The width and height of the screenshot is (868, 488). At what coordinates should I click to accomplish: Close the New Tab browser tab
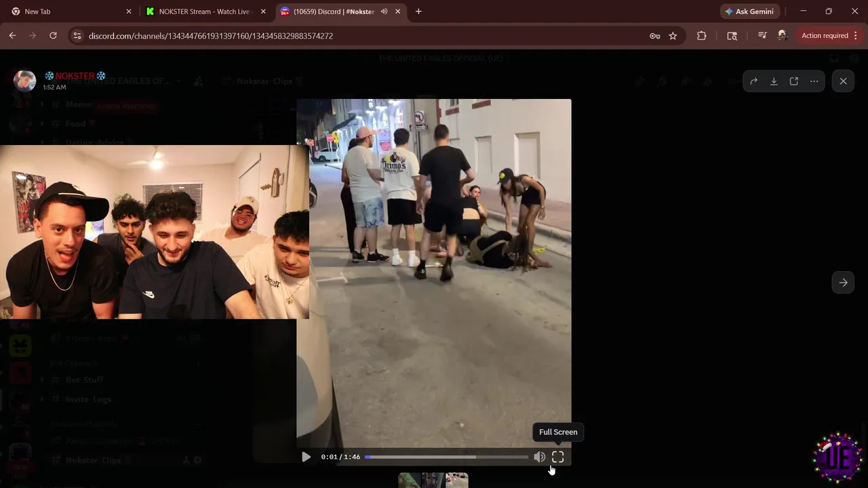tap(129, 12)
